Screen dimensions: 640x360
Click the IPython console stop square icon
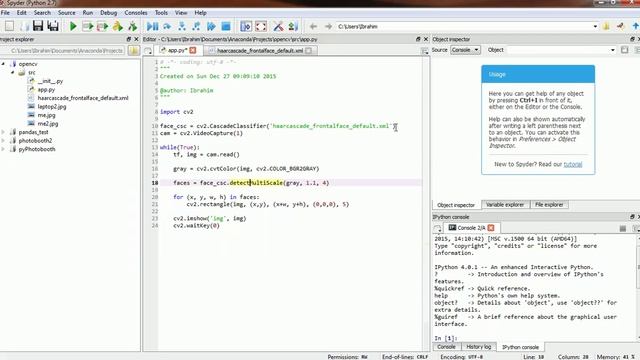[x=622, y=229]
